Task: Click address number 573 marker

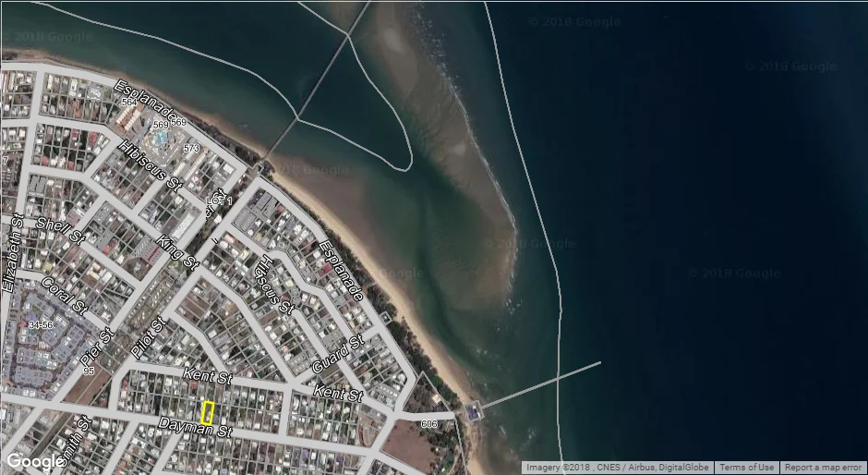Action: 191,148
